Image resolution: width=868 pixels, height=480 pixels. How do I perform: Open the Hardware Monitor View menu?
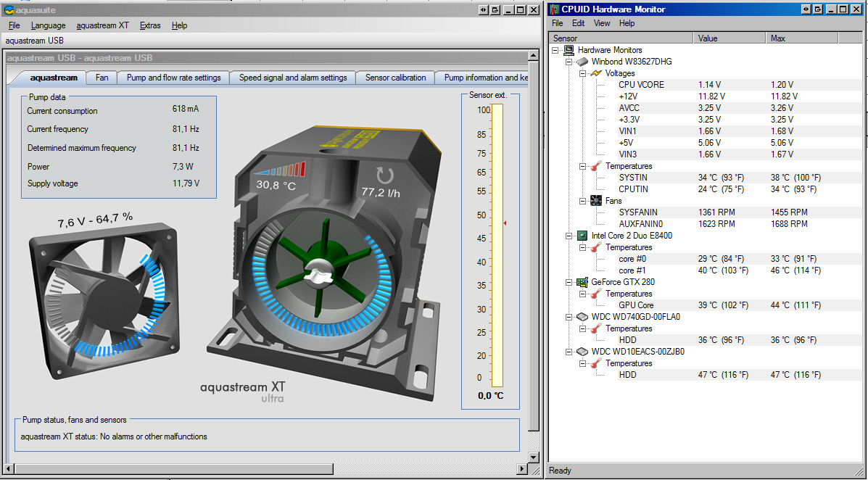tap(602, 23)
